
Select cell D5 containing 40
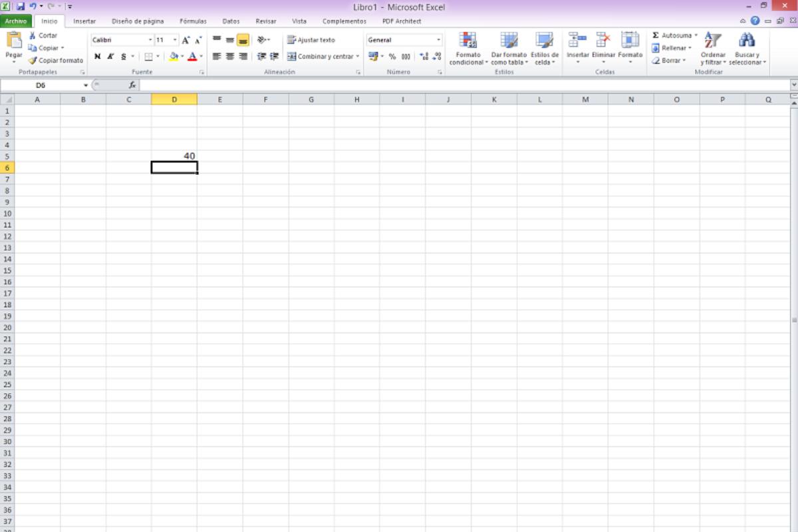tap(174, 156)
